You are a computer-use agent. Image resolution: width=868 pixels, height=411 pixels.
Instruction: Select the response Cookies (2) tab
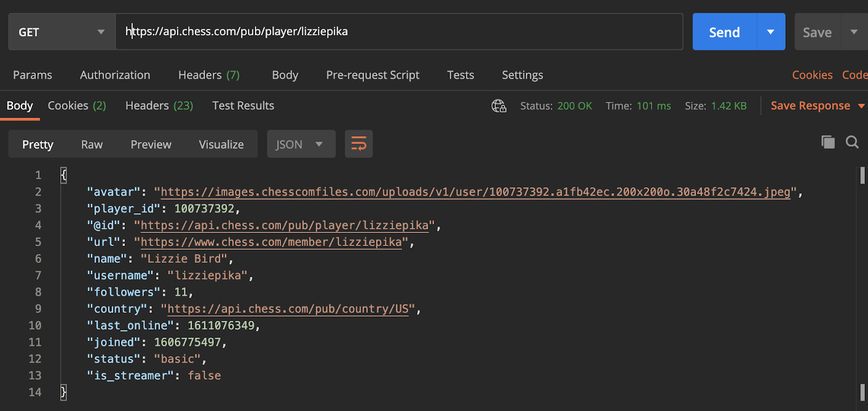coord(77,106)
